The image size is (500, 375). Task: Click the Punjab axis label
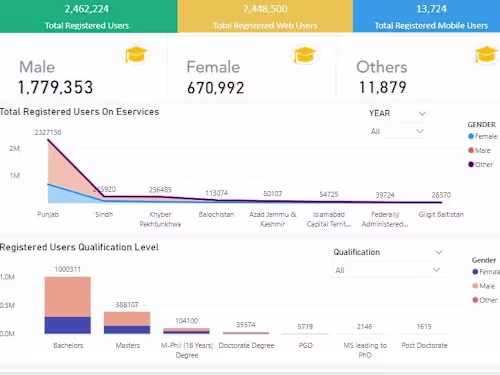coord(48,214)
